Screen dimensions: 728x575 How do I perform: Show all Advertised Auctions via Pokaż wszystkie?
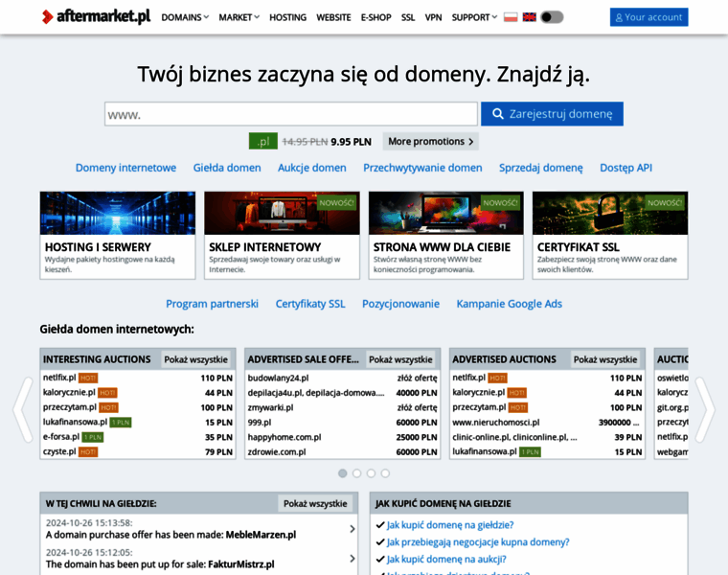coord(605,359)
